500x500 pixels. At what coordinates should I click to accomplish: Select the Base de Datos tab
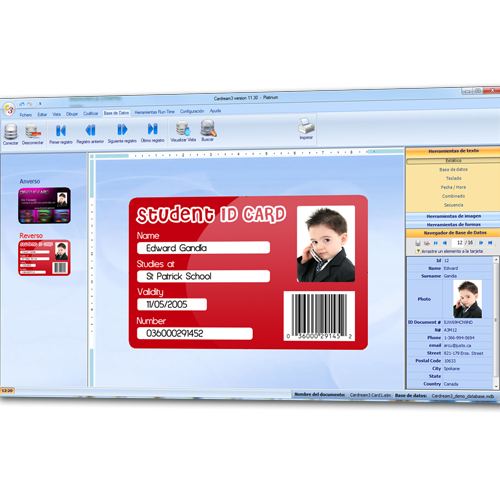(116, 113)
